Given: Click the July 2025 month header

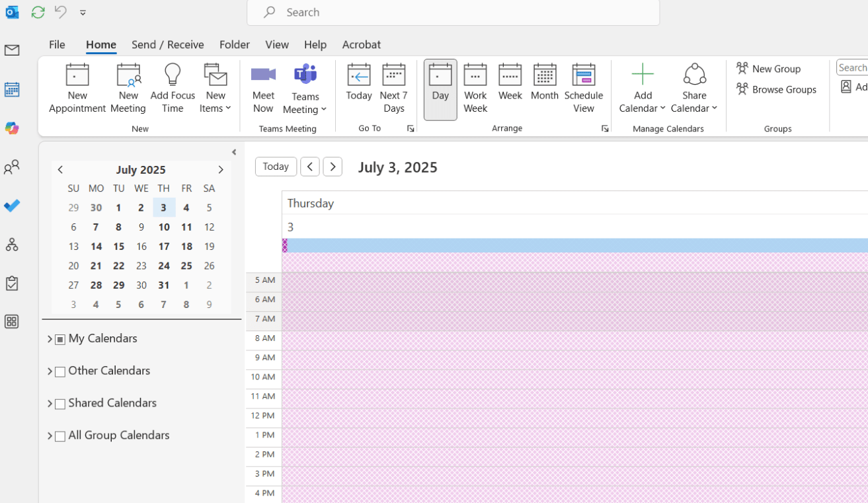Looking at the screenshot, I should tap(141, 170).
